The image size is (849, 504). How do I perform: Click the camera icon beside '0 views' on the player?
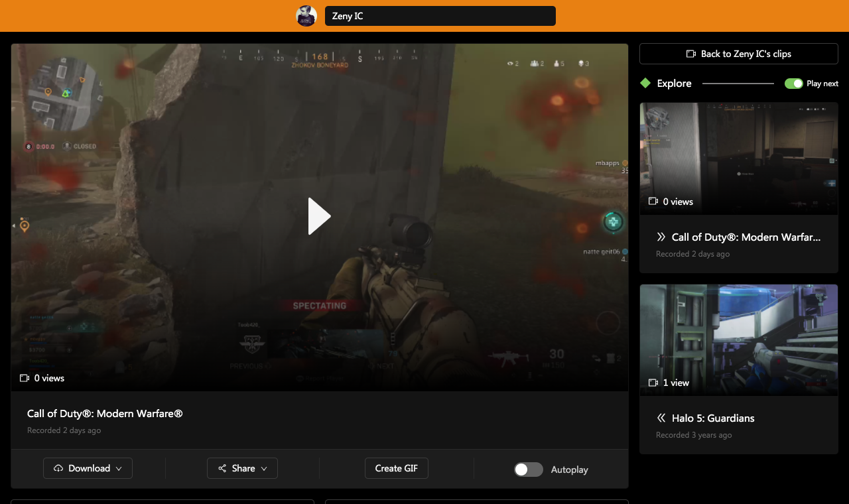(x=23, y=378)
